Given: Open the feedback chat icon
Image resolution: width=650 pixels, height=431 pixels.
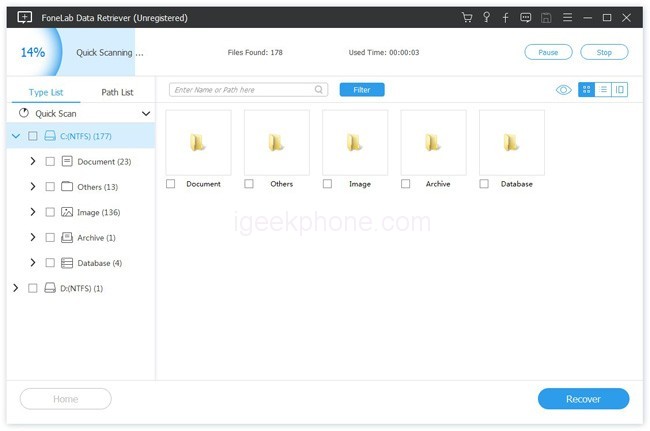Looking at the screenshot, I should coord(526,18).
